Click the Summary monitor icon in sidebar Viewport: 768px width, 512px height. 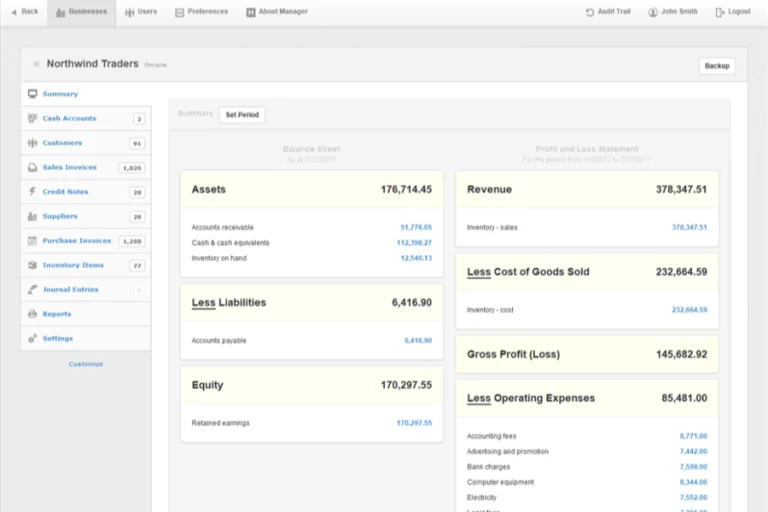click(x=32, y=94)
